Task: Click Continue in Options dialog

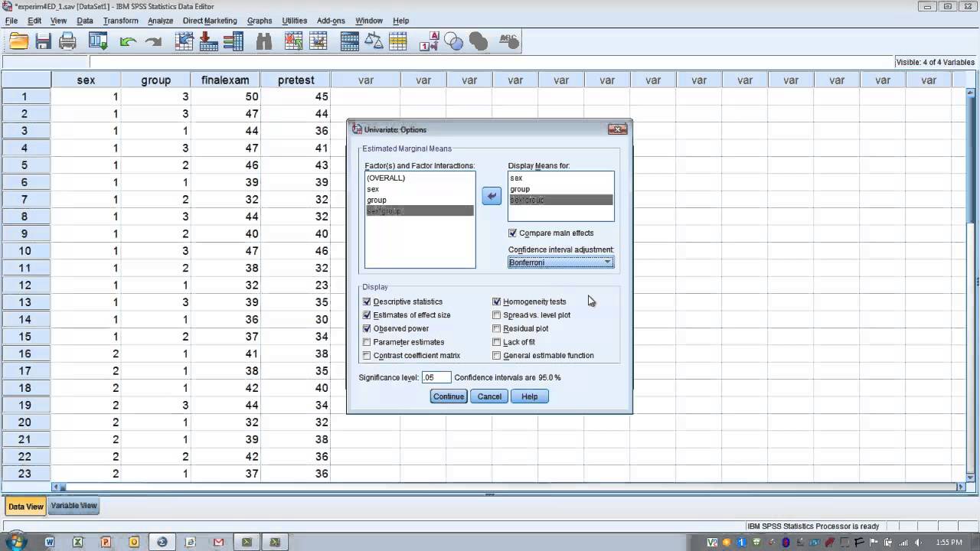Action: 449,396
